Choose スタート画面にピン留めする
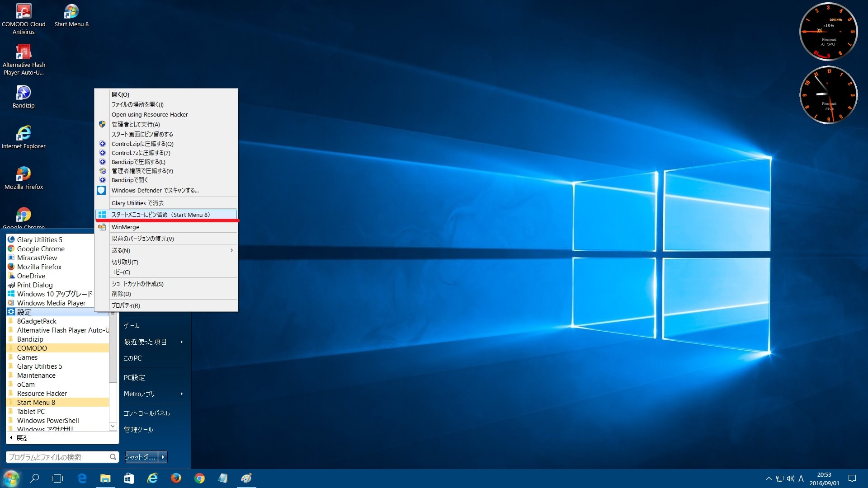 coord(166,134)
